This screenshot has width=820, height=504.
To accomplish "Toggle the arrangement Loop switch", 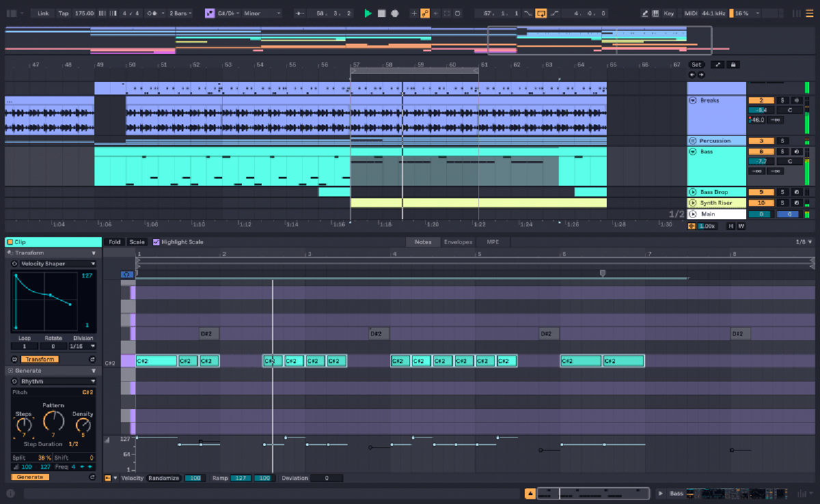I will (541, 13).
